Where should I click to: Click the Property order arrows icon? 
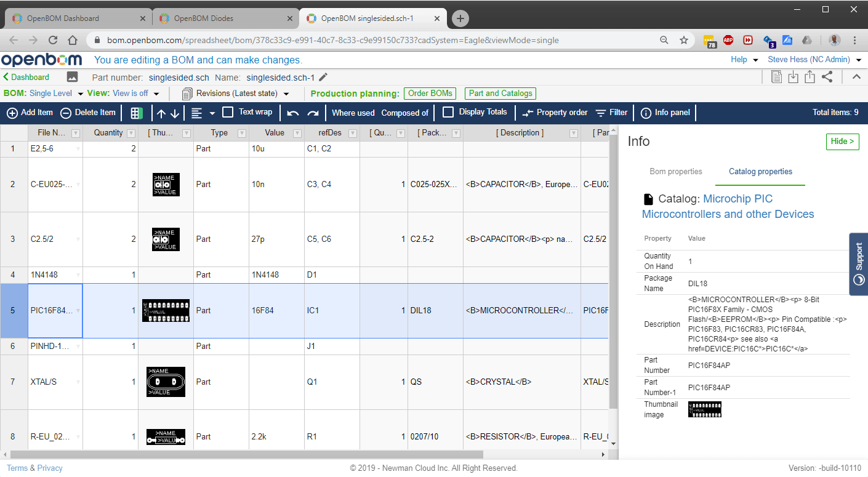pyautogui.click(x=528, y=113)
